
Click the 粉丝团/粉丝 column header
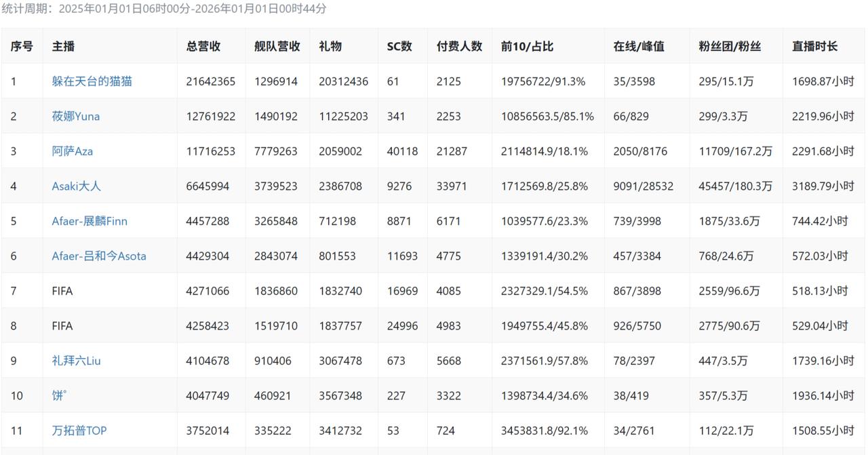[x=730, y=47]
